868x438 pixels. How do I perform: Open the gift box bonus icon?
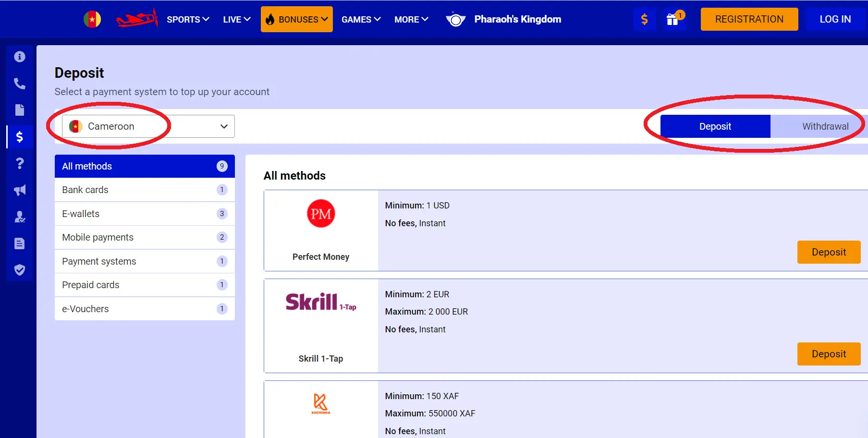point(672,20)
